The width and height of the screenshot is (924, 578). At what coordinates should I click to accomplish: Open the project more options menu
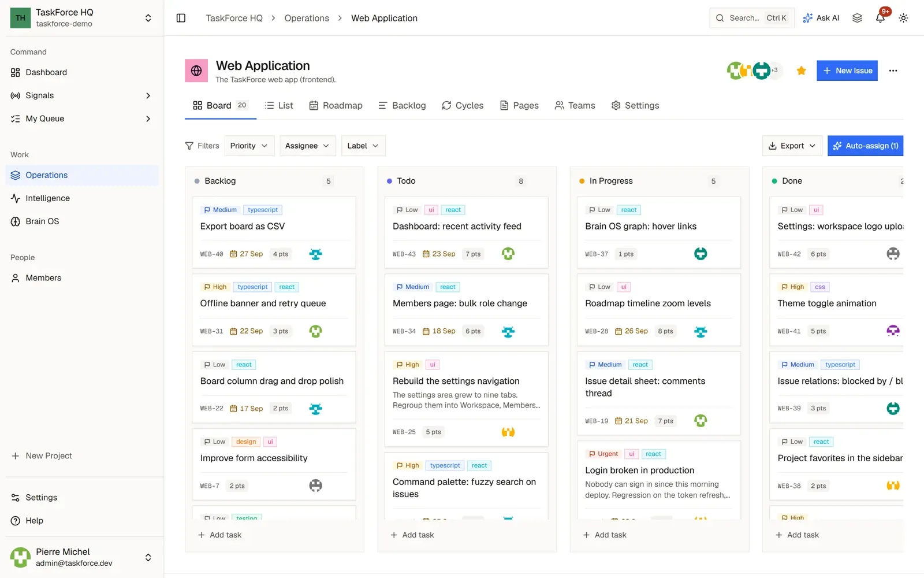coord(893,71)
